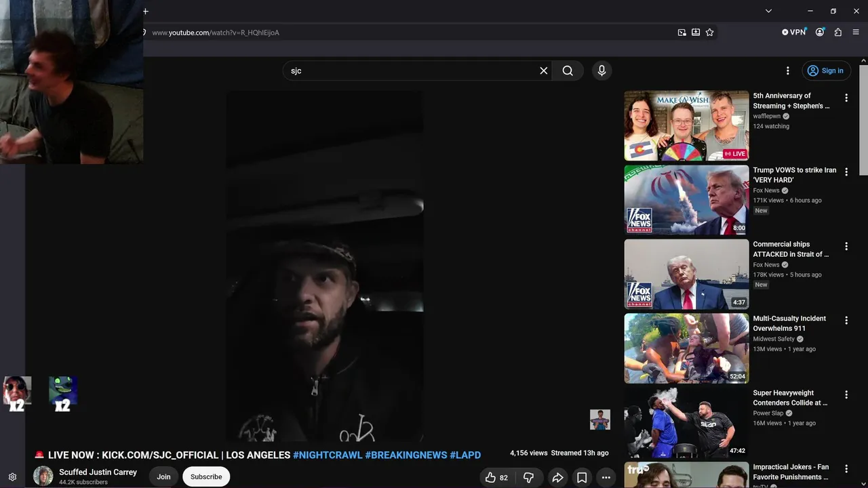The width and height of the screenshot is (868, 488).
Task: Open YouTube settings three-dot menu beside Sign in
Action: pos(787,70)
